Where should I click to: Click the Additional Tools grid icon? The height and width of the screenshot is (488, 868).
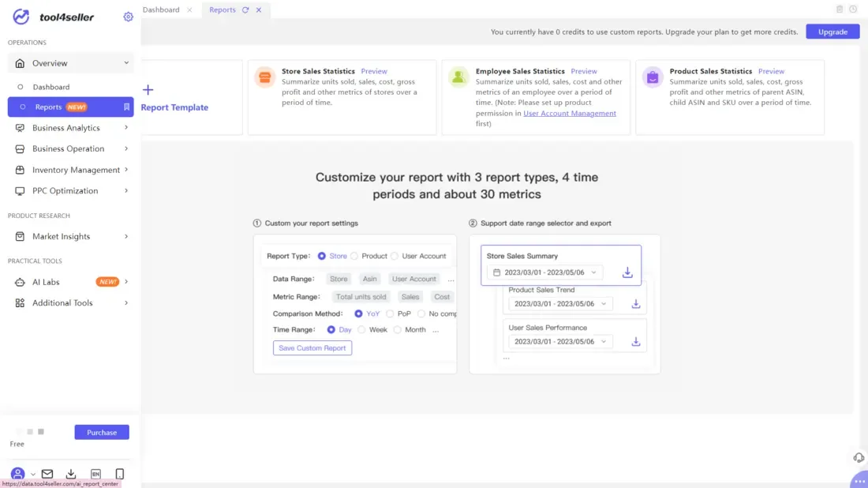click(20, 303)
